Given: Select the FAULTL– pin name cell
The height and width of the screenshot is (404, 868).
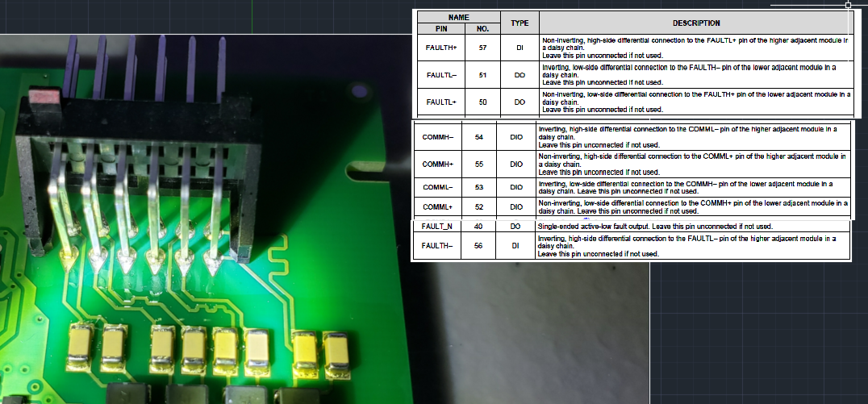Looking at the screenshot, I should click(440, 75).
